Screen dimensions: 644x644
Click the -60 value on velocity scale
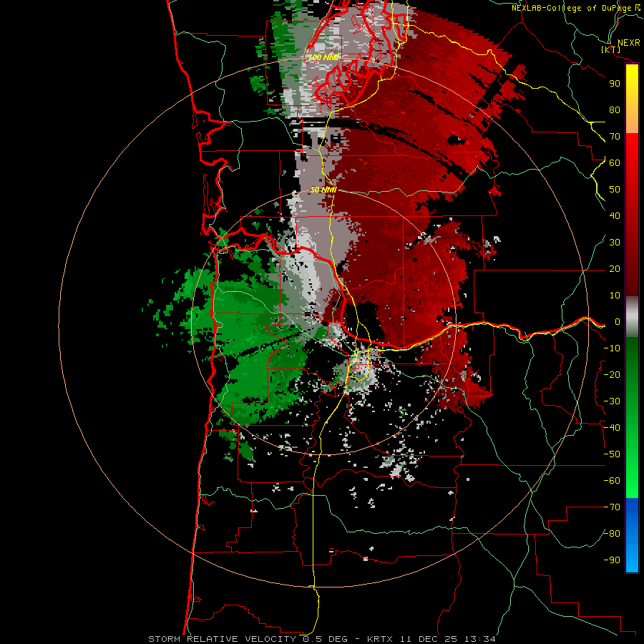[612, 481]
